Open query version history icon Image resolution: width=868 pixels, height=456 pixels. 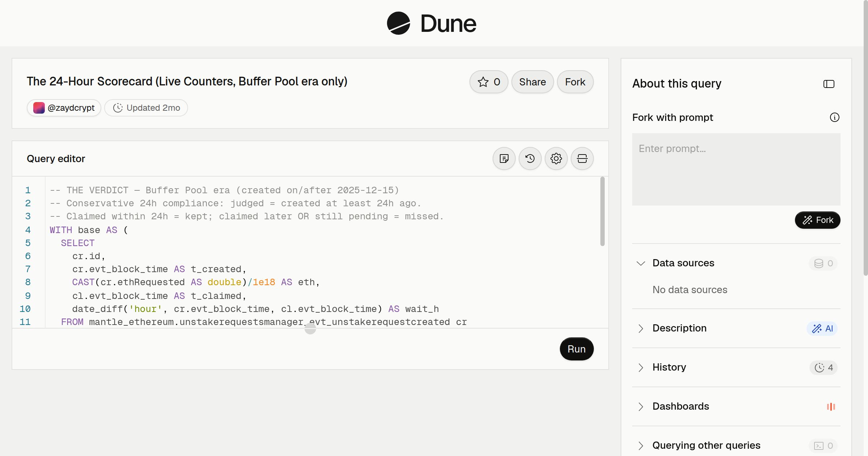click(x=530, y=159)
